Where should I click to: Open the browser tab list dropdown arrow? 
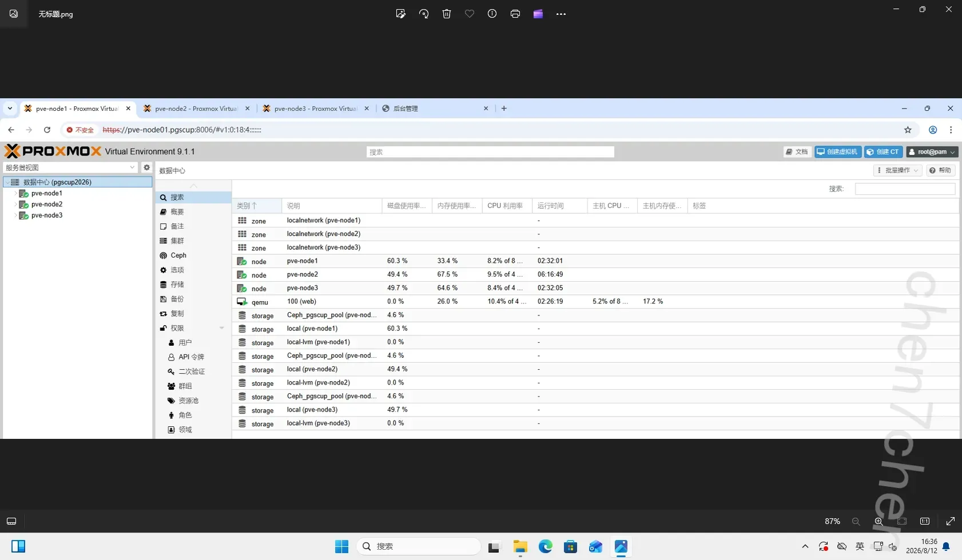coord(10,109)
